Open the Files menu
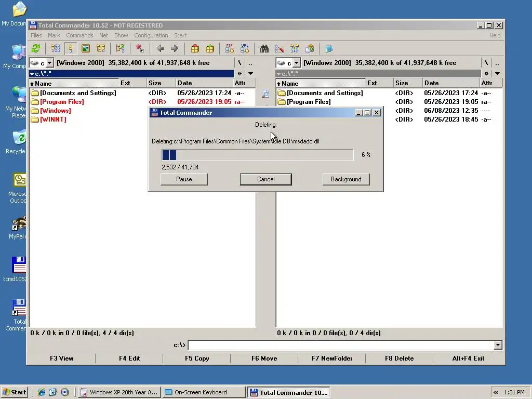This screenshot has height=399, width=532. (x=36, y=35)
